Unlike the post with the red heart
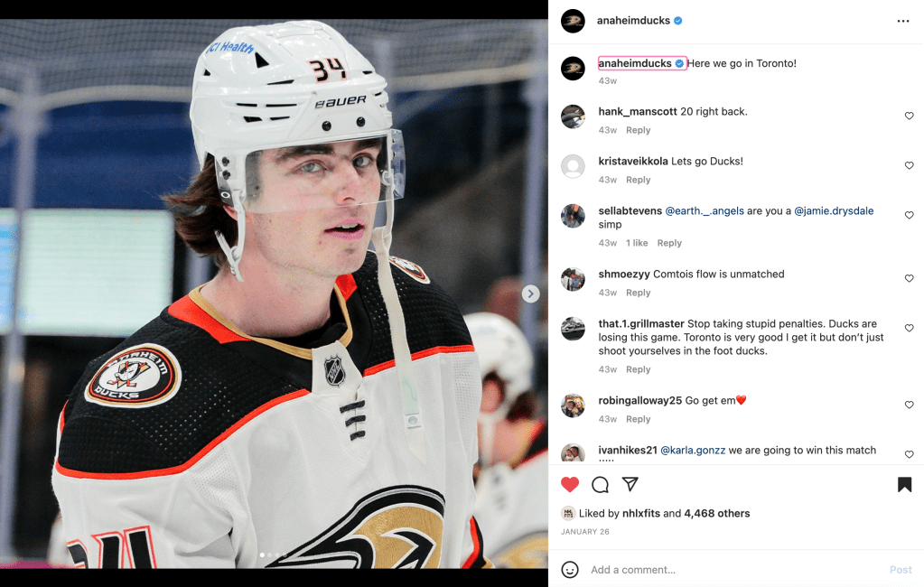The width and height of the screenshot is (924, 587). (570, 484)
